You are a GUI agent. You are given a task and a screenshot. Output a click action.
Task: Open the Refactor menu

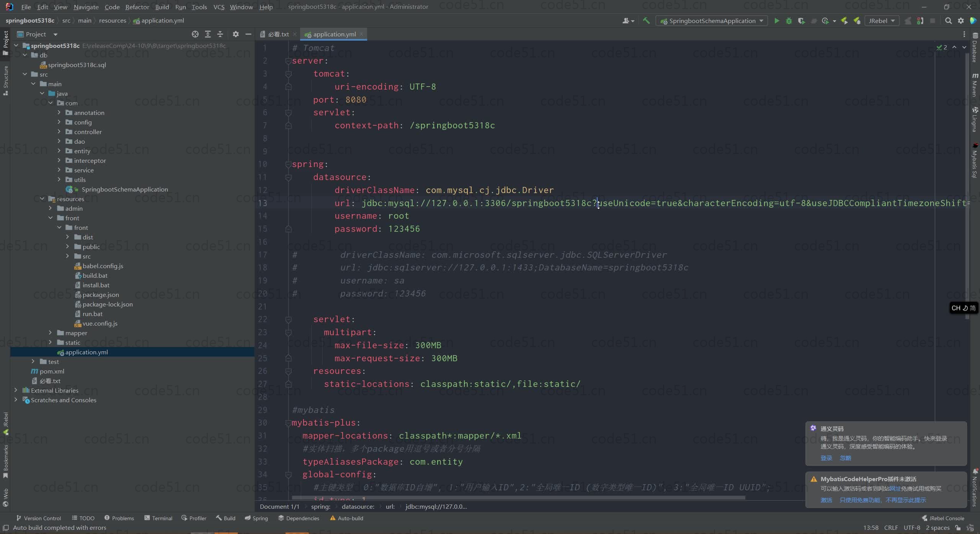137,7
